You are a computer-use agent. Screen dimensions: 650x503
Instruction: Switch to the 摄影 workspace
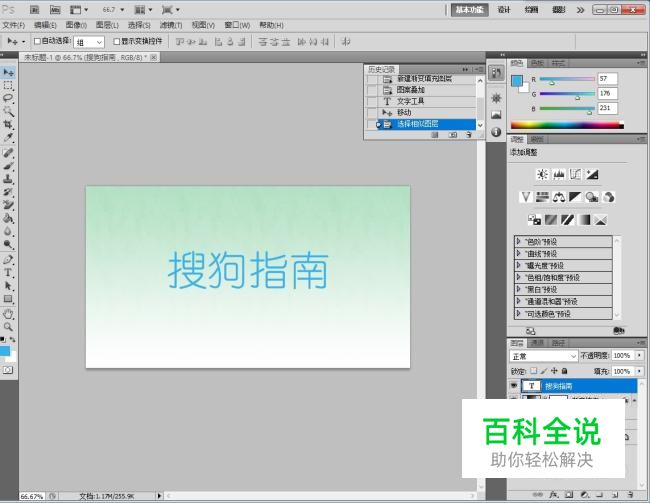[x=559, y=10]
